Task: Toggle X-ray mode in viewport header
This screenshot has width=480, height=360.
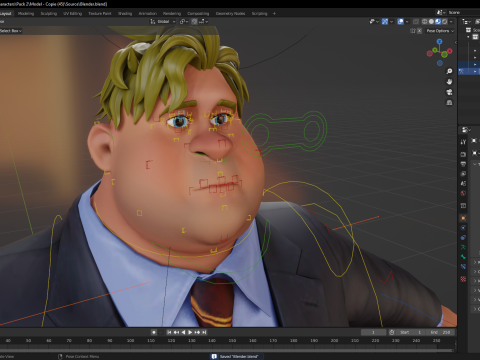Action: [416, 21]
